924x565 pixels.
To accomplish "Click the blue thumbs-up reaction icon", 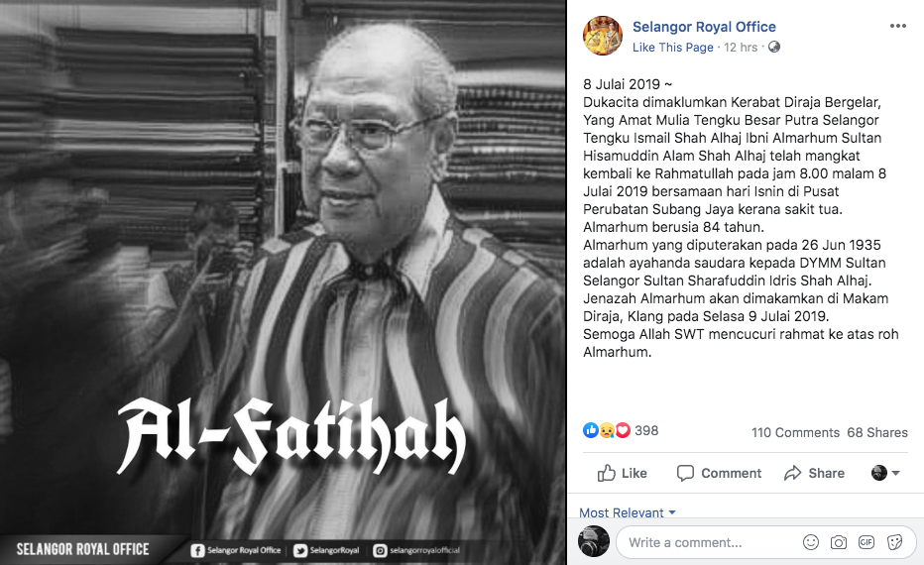I will click(x=591, y=430).
